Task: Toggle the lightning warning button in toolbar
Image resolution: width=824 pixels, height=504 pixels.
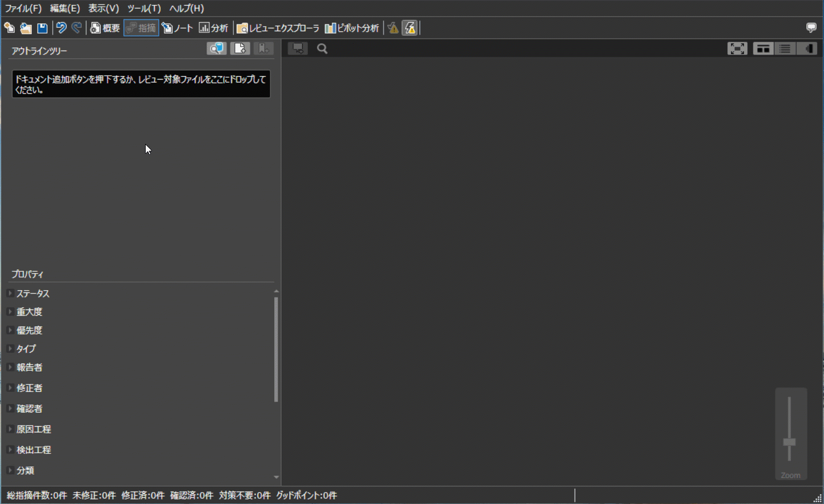Action: [410, 28]
